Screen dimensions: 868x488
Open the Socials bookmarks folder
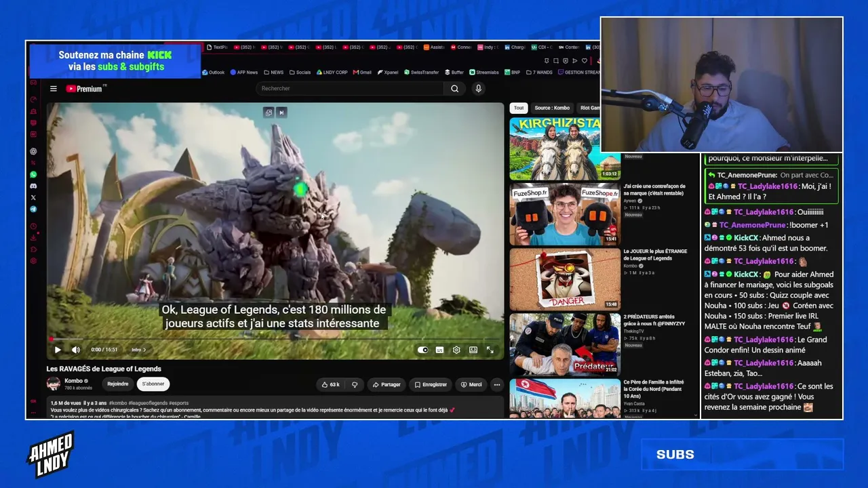pos(300,73)
